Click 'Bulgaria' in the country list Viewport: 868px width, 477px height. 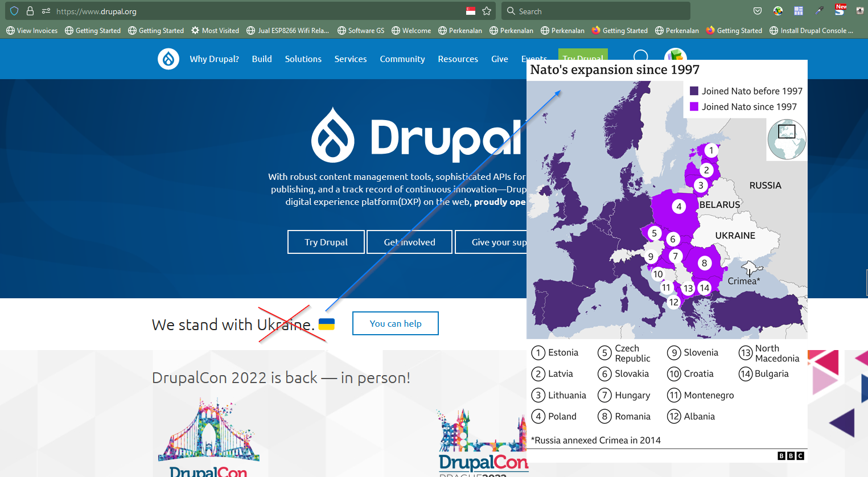(771, 374)
